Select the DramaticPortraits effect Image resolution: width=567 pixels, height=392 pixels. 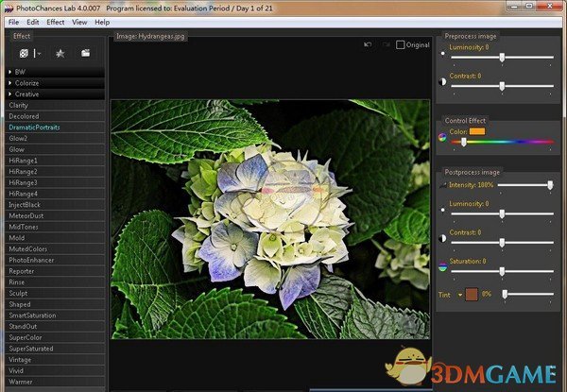(x=56, y=128)
